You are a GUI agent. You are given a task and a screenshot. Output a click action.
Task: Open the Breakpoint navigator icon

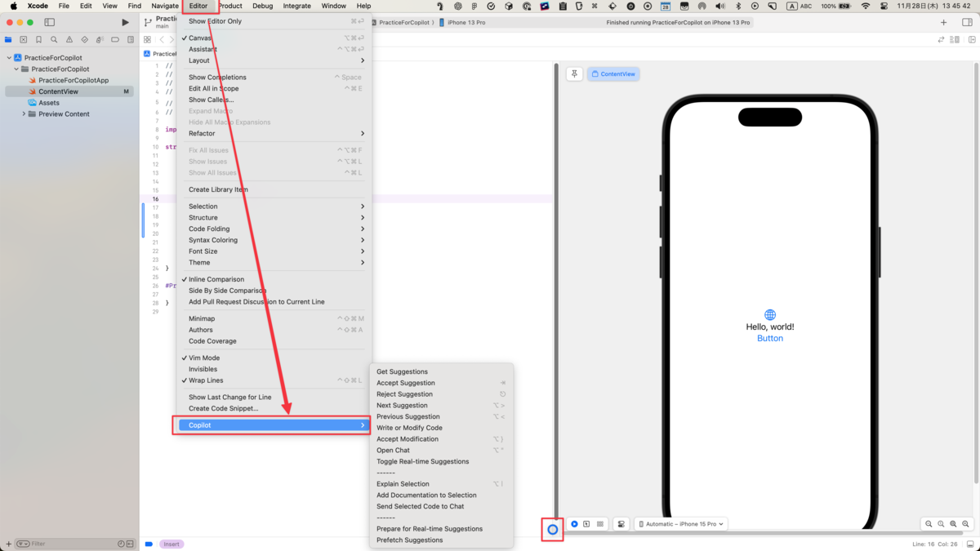click(x=115, y=39)
